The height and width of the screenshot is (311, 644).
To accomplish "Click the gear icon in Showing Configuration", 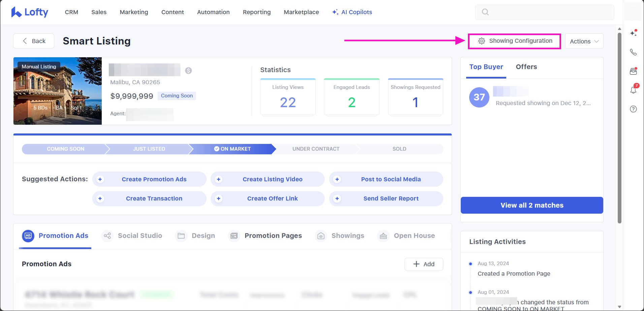I will [482, 41].
